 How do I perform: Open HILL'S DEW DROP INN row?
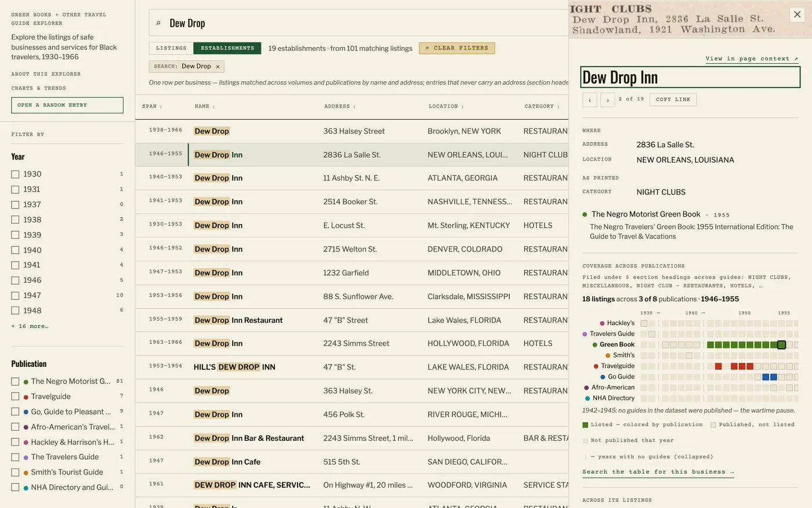352,367
